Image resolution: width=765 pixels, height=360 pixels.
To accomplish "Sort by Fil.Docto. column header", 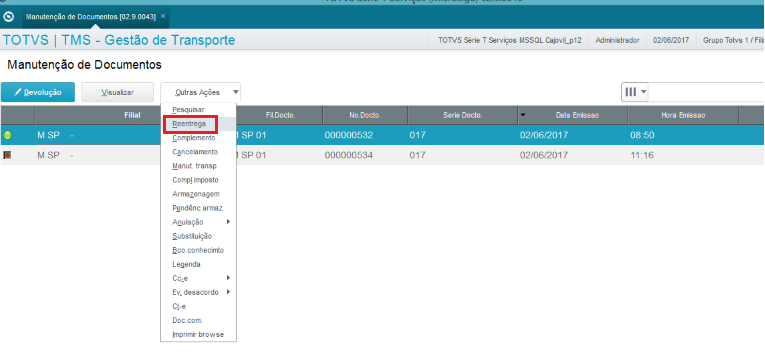I will click(x=280, y=115).
